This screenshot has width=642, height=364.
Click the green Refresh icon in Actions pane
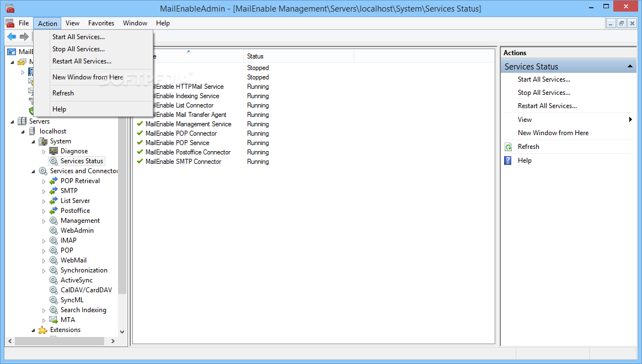pos(508,147)
